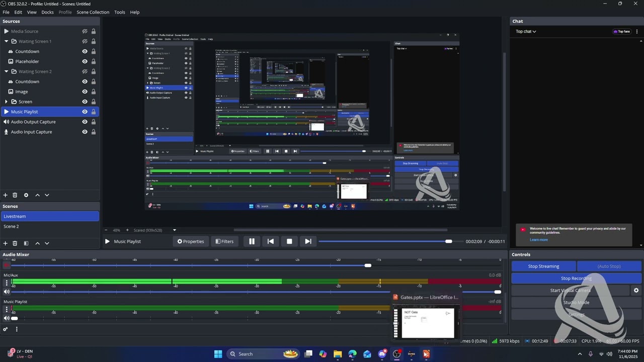Adjust the Mic/Aux volume slider
Viewport: 644px width, 362px height.
tap(257, 292)
